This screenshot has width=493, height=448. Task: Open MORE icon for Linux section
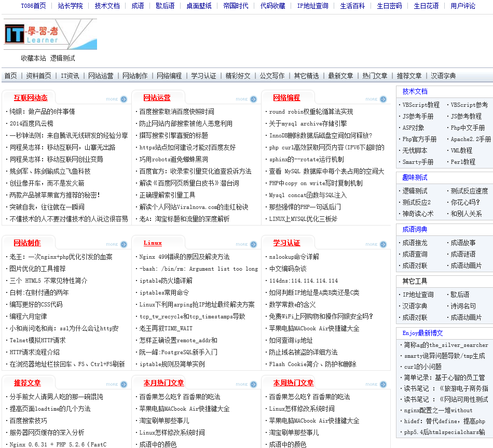coord(246,244)
